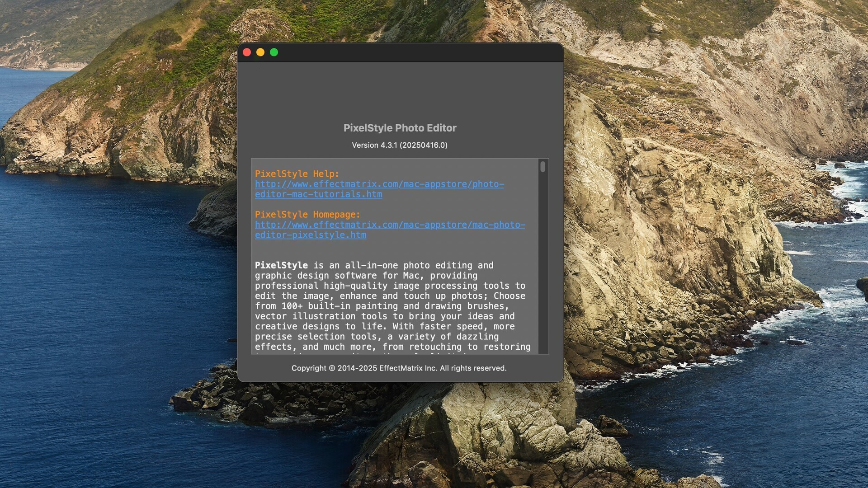Image resolution: width=868 pixels, height=488 pixels.
Task: Open the PixelStyle Homepage link
Action: point(390,225)
